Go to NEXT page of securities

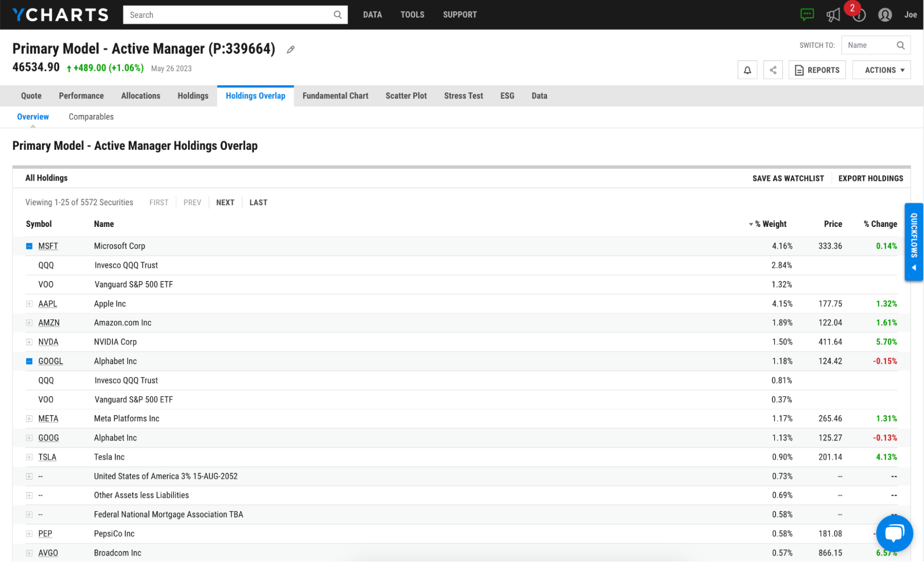[x=225, y=202]
